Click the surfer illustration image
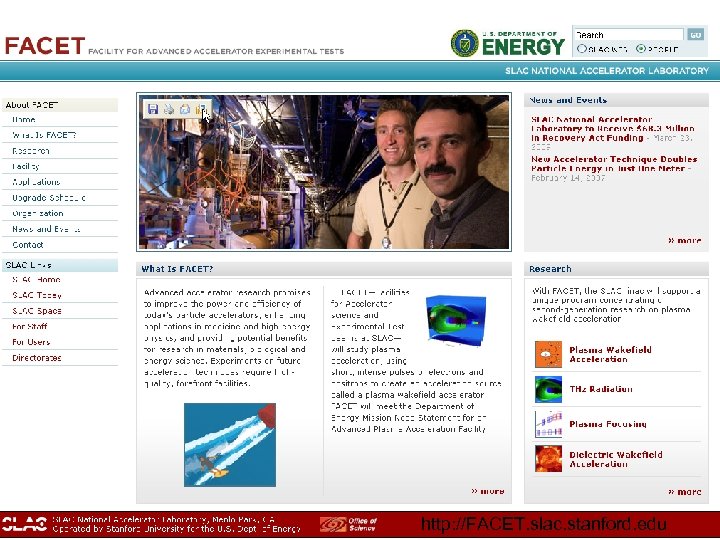This screenshot has width=720, height=540. point(230,445)
